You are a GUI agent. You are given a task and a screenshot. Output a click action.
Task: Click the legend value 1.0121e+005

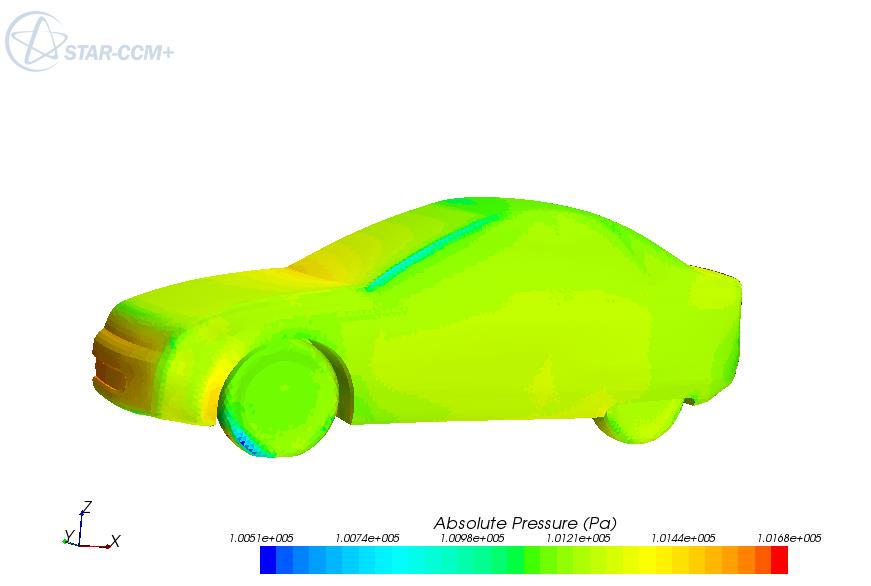point(578,538)
